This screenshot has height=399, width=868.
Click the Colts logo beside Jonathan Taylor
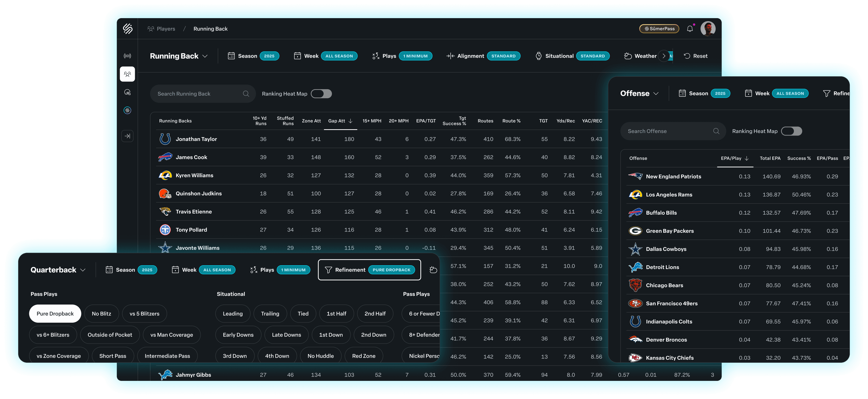165,139
